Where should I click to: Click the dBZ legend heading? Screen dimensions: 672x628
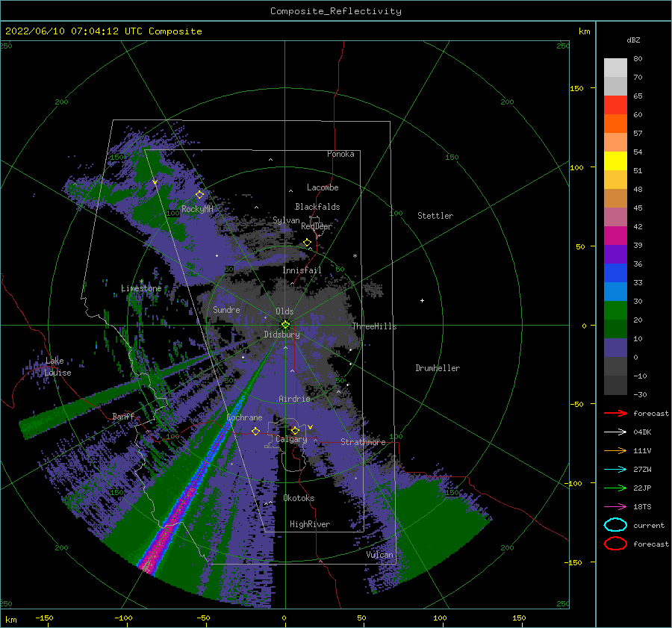(x=633, y=40)
